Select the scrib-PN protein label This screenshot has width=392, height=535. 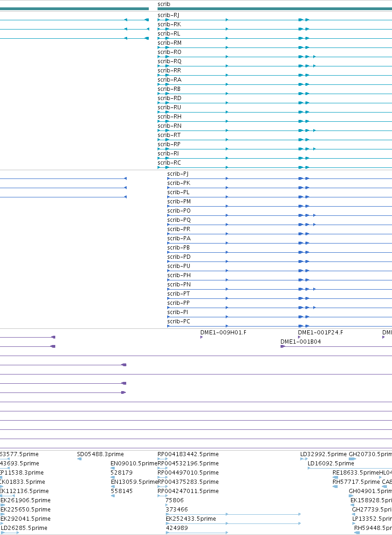(179, 284)
